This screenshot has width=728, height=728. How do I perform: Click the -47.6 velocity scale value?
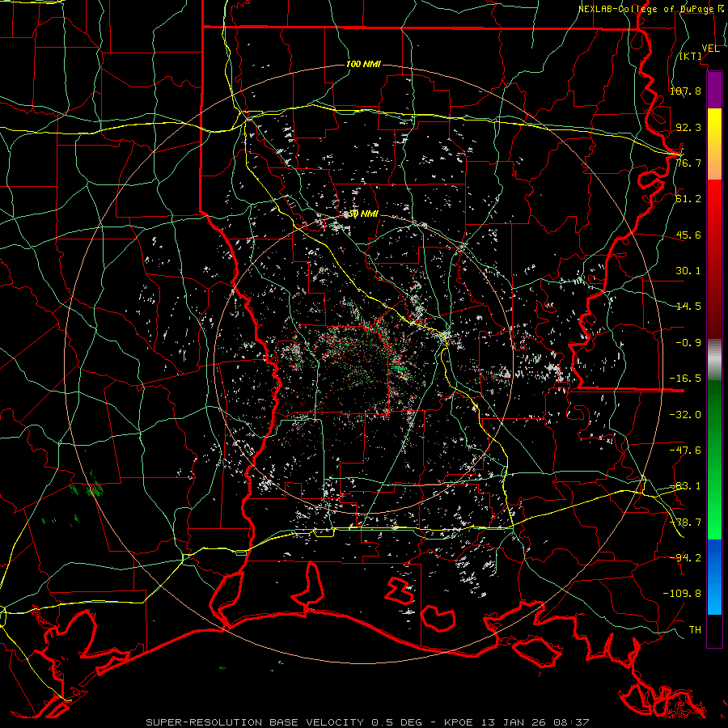point(685,451)
